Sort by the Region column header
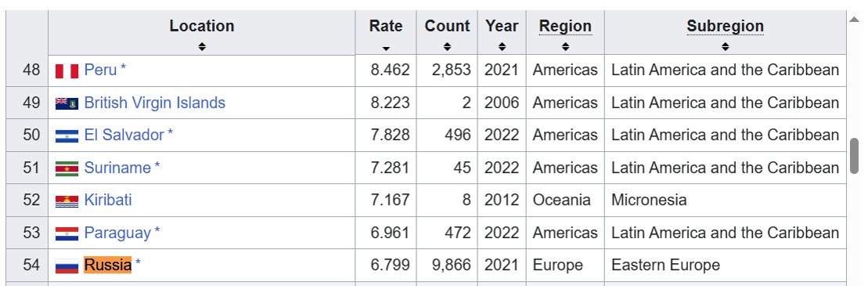The width and height of the screenshot is (868, 286). 565,26
